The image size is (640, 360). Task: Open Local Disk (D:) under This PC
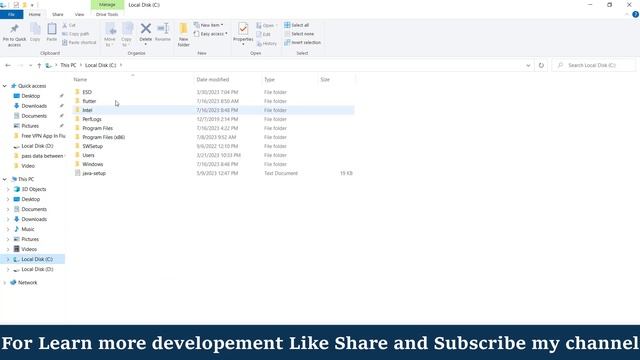click(37, 269)
